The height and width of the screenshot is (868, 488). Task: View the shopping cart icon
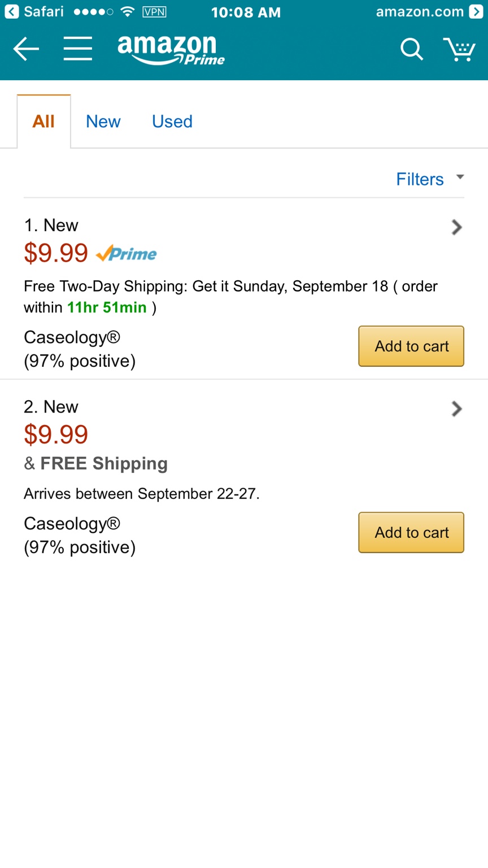point(459,49)
